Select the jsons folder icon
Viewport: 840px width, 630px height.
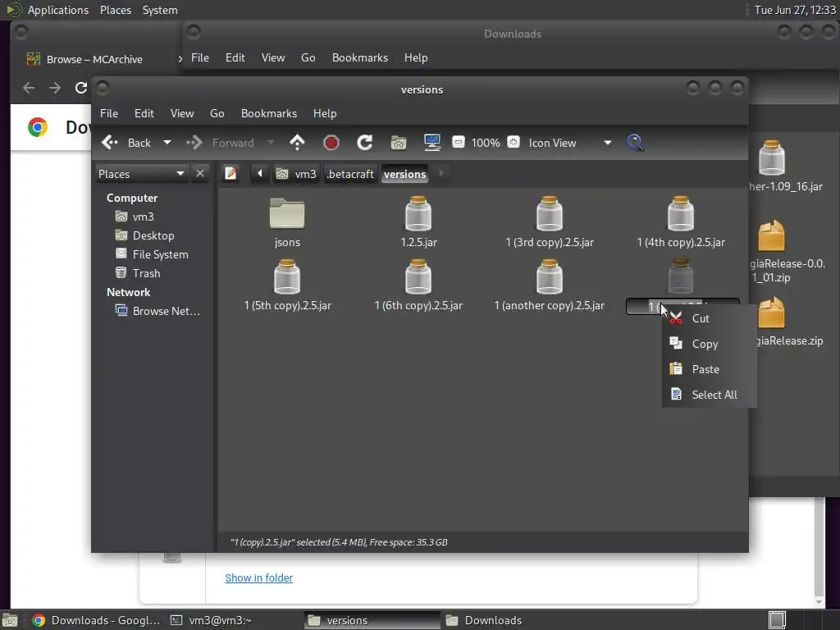287,214
